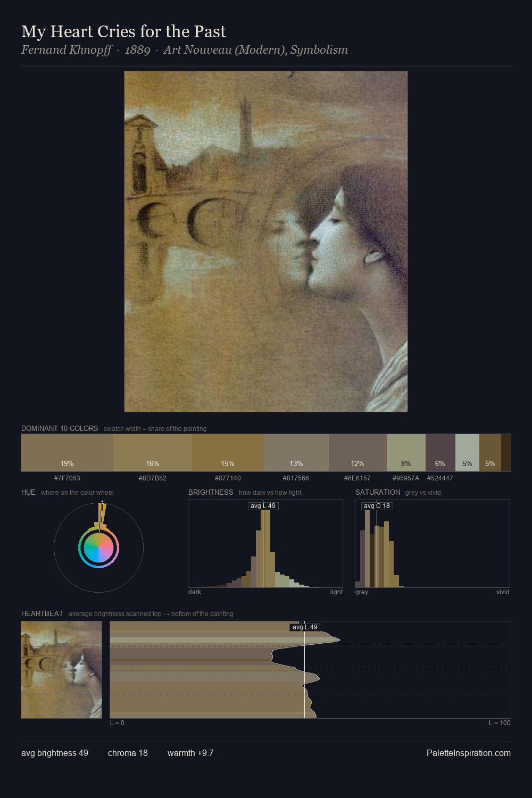Click footer text 'avg brightness 49'
532x798 pixels.
click(55, 753)
